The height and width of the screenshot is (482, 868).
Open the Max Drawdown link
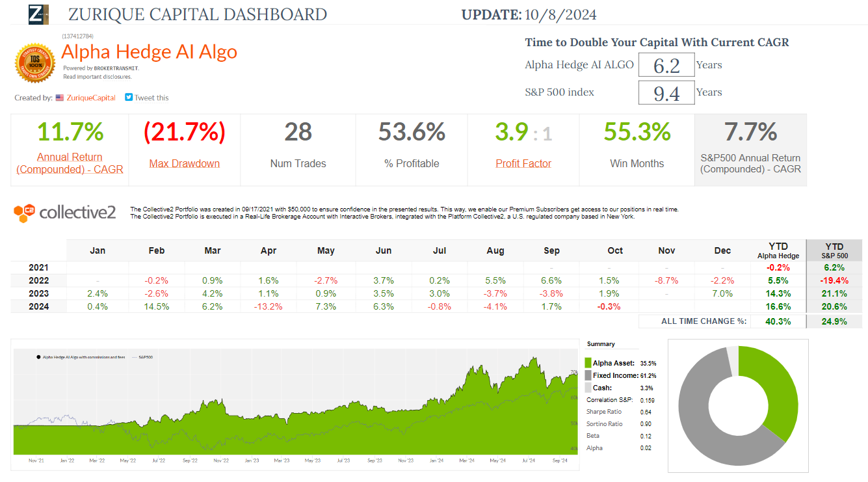185,163
